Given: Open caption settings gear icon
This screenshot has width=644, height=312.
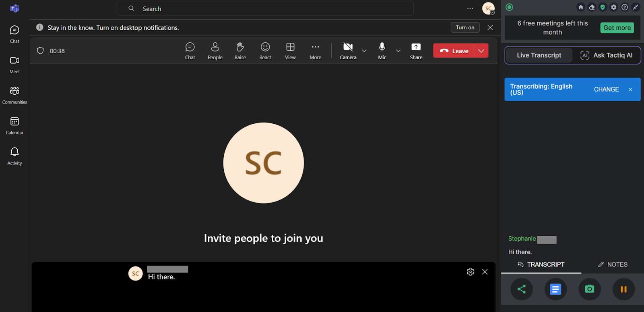Looking at the screenshot, I should [x=471, y=272].
